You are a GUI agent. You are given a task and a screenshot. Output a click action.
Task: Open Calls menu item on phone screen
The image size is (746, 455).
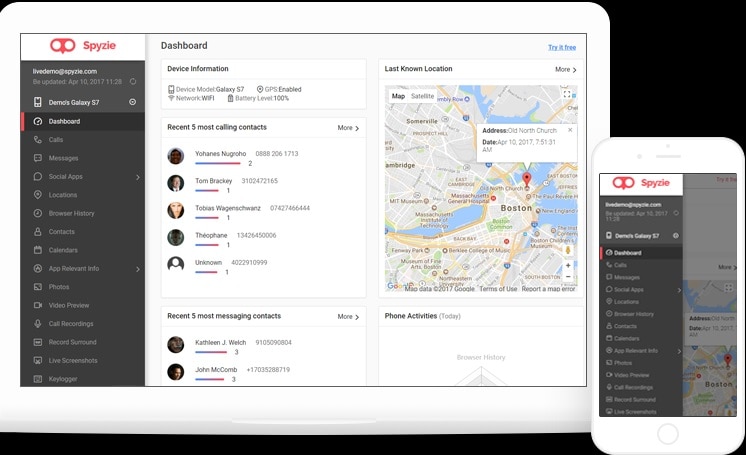[x=620, y=265]
